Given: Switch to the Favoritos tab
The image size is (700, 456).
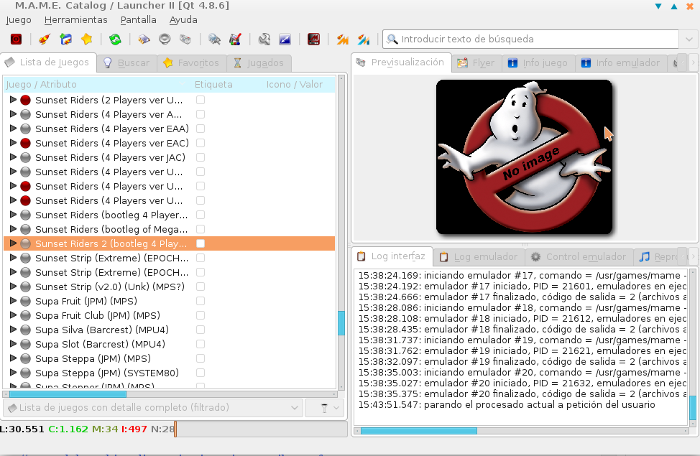Looking at the screenshot, I should click(x=192, y=63).
